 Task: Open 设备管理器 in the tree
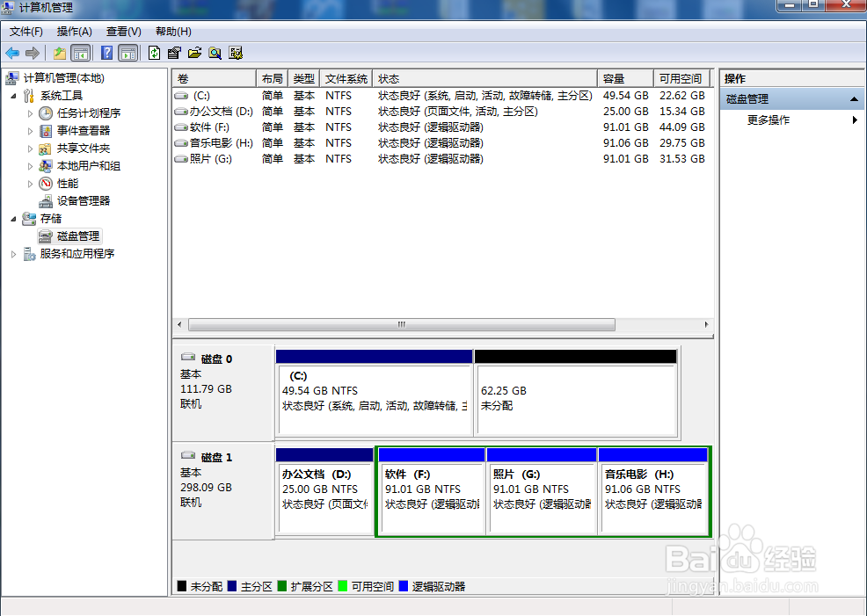click(84, 201)
